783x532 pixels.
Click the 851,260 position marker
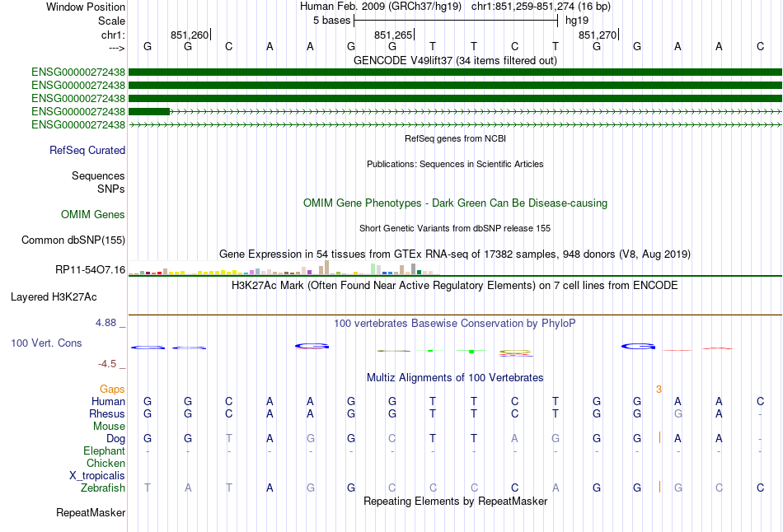190,35
